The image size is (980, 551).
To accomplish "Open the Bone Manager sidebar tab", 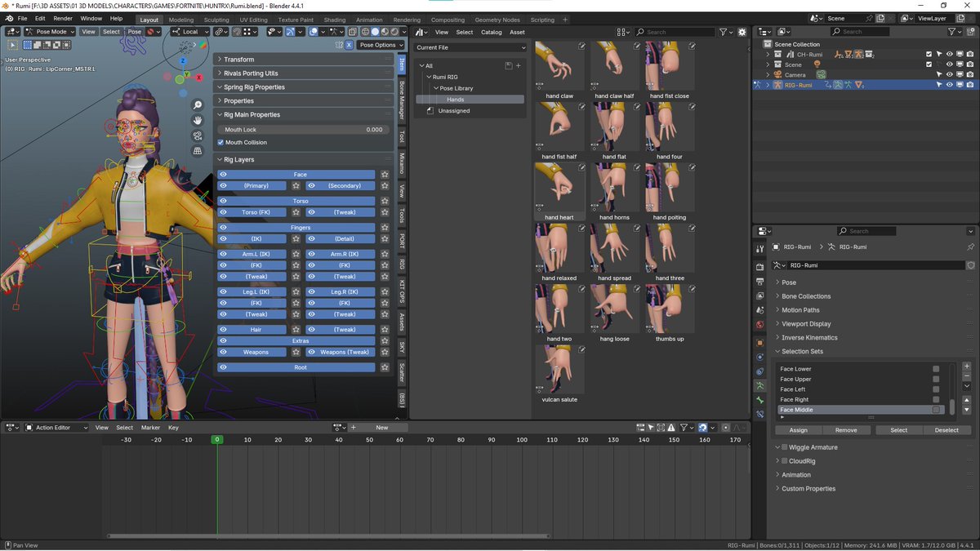I will coord(402,100).
